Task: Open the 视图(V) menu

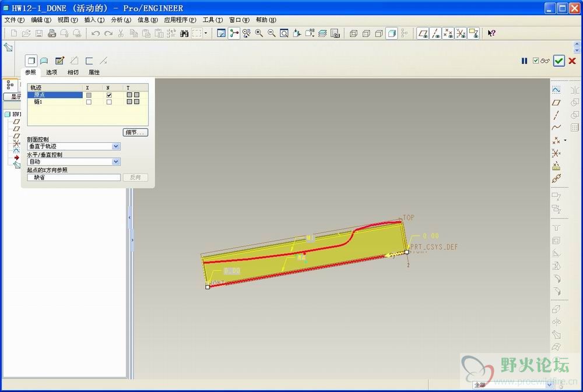Action: (68, 20)
